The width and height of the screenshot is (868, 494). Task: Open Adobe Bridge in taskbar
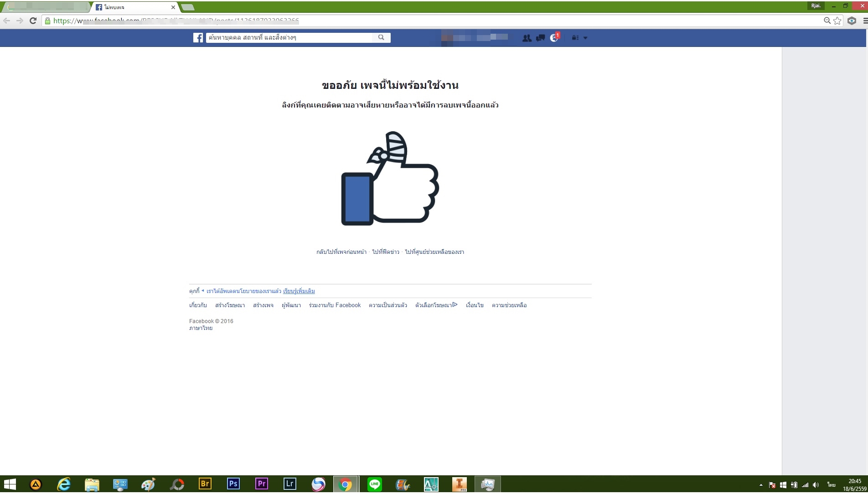[205, 484]
